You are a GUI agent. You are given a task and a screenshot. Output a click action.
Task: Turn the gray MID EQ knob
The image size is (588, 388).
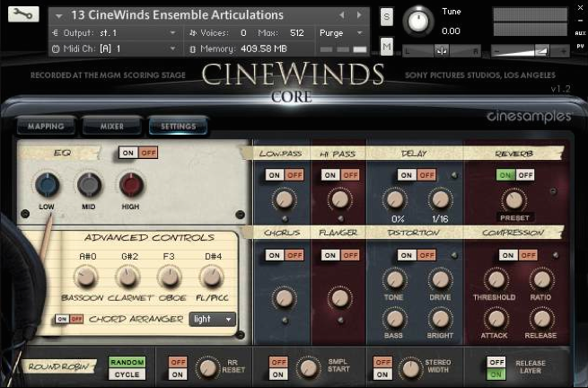click(x=89, y=185)
